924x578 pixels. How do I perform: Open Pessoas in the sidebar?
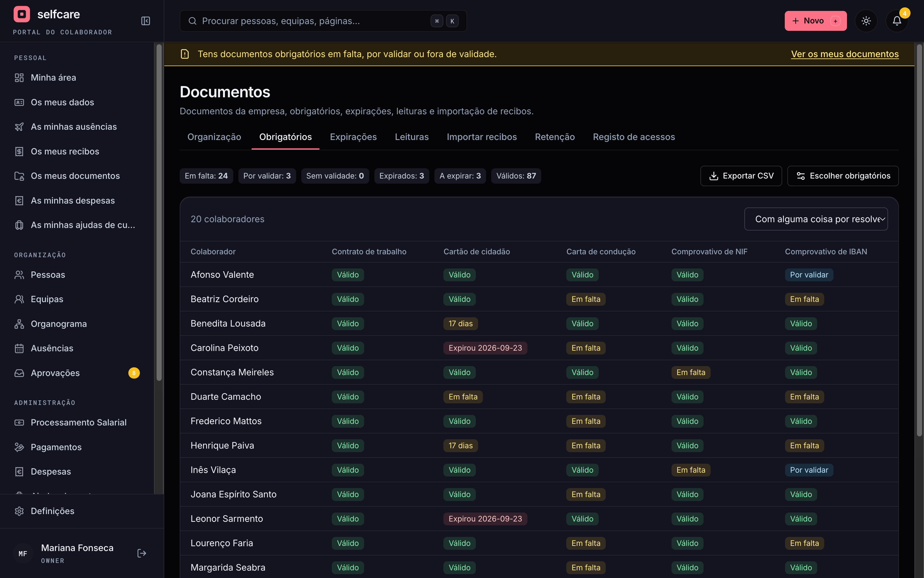coord(77,275)
